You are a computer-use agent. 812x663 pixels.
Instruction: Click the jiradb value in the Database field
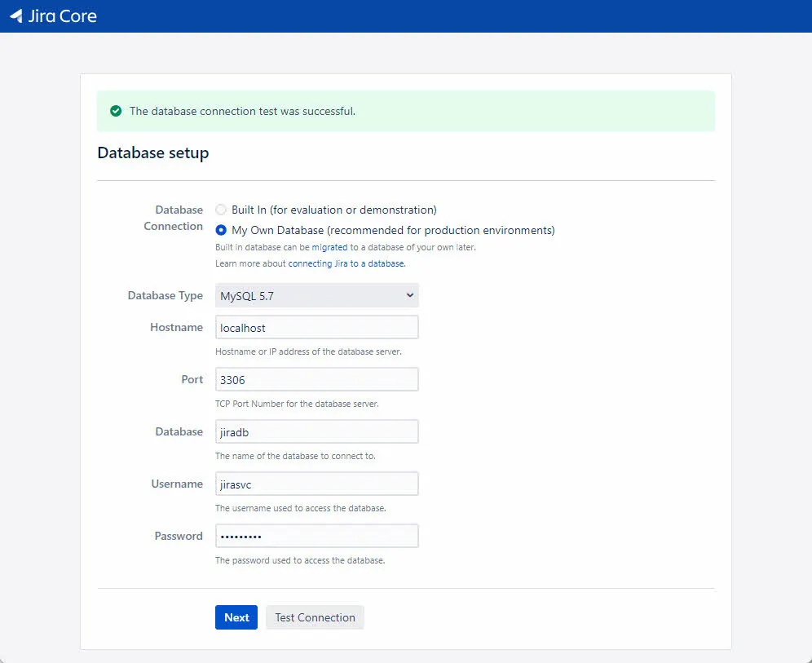(x=236, y=431)
